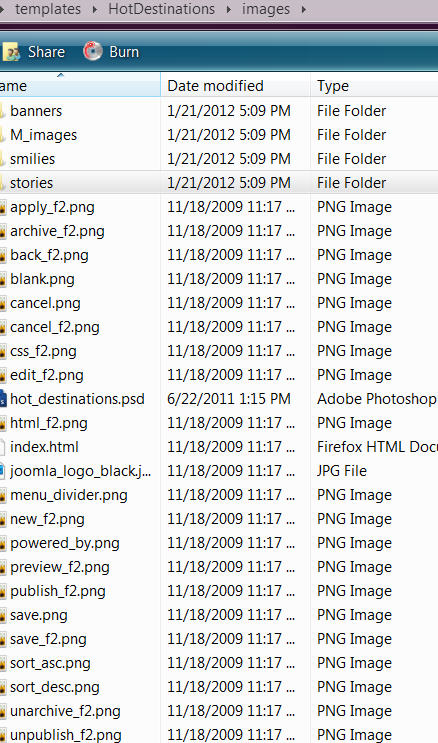
Task: Click the Share toolbar icon
Action: click(x=9, y=53)
